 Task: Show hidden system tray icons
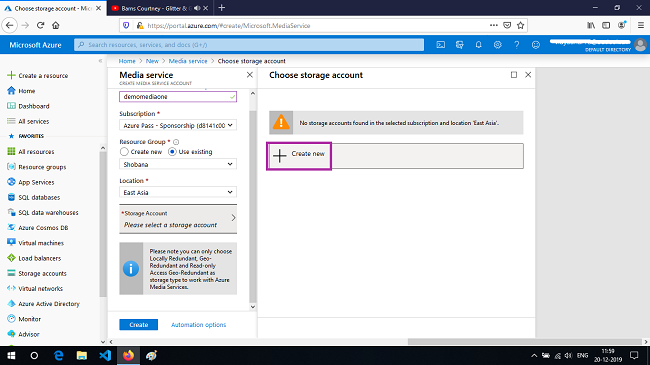(x=534, y=355)
